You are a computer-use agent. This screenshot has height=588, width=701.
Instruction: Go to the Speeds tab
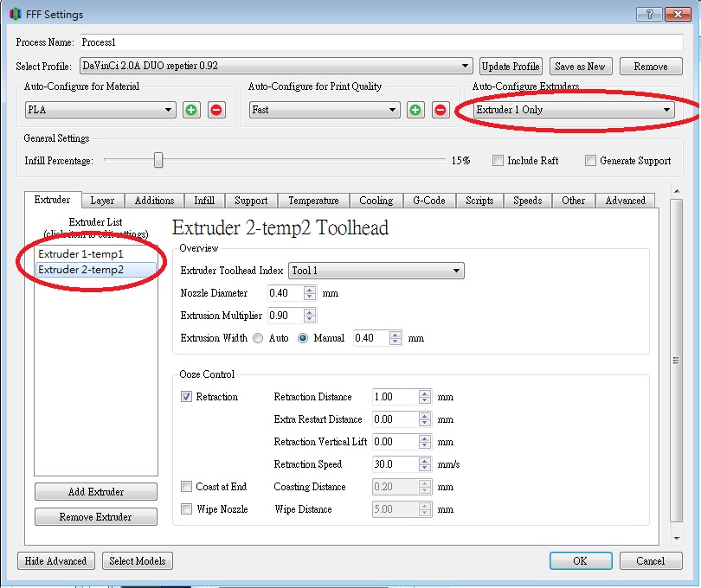tap(528, 201)
